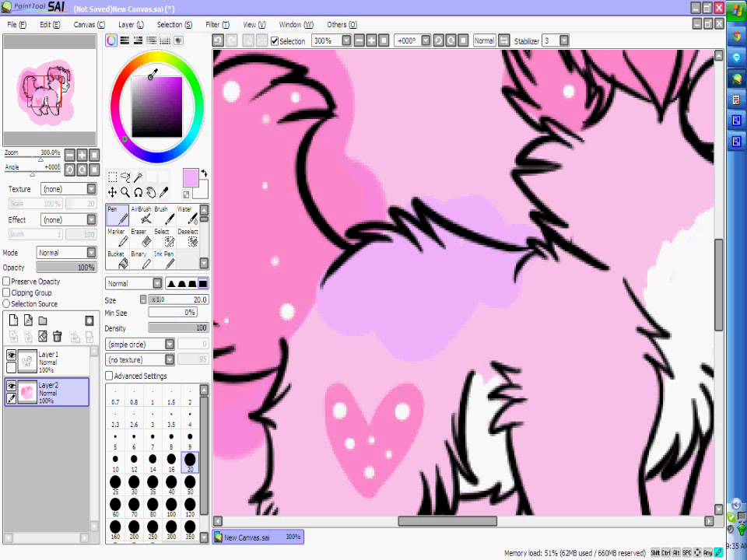Enable Clipping Group checkbox
747x560 pixels.
(x=7, y=292)
